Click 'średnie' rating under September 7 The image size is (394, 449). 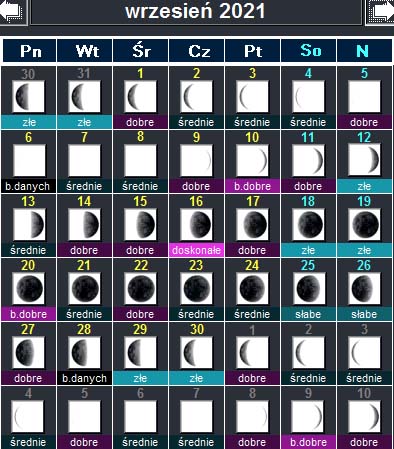pos(84,186)
